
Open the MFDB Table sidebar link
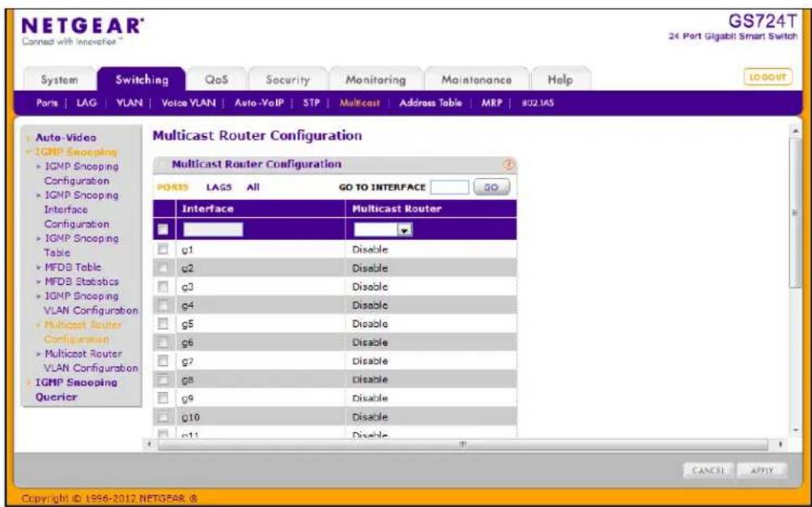[73, 267]
